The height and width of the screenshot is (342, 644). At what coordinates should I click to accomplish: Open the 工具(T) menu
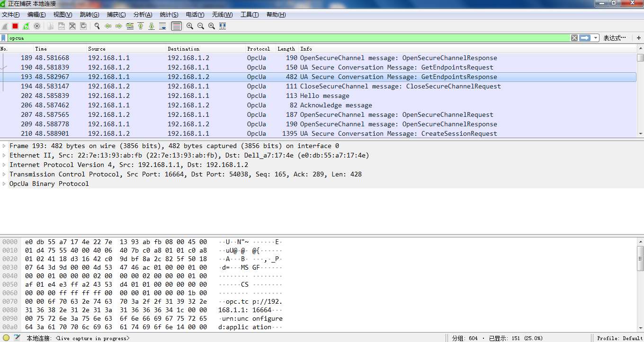click(x=250, y=15)
